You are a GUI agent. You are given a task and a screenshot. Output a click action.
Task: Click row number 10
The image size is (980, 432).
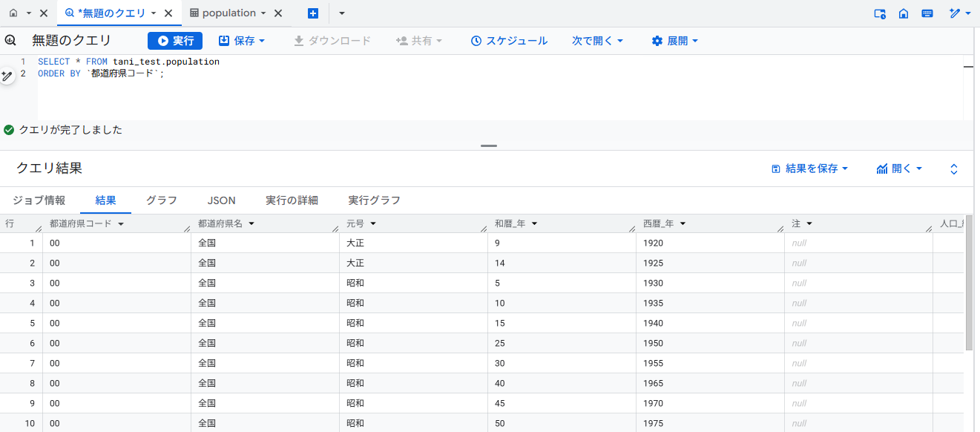pos(30,423)
